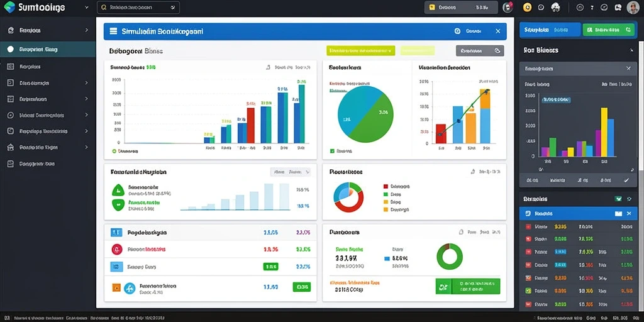
Task: Click the refresh icon above the right list
Action: click(x=629, y=199)
